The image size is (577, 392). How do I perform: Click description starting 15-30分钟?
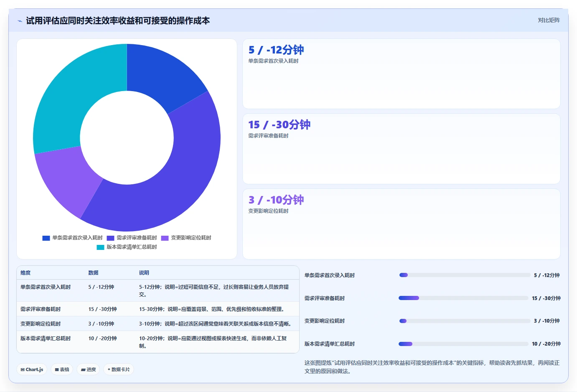coord(212,309)
